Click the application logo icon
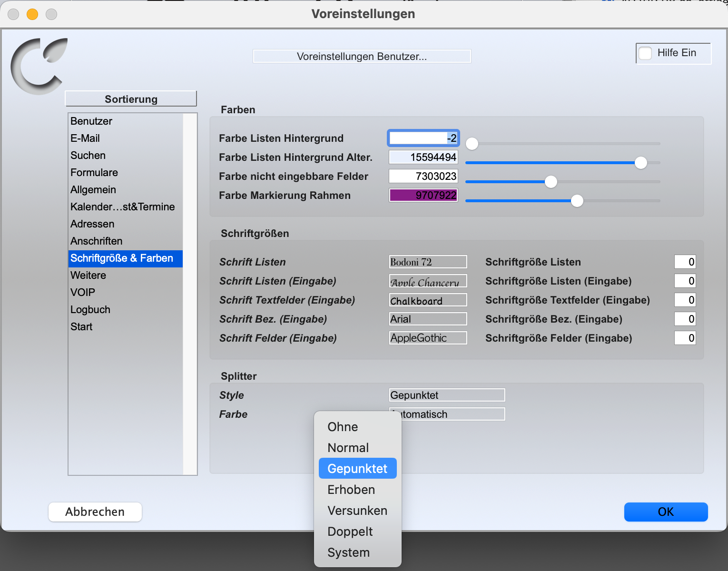 coord(39,66)
